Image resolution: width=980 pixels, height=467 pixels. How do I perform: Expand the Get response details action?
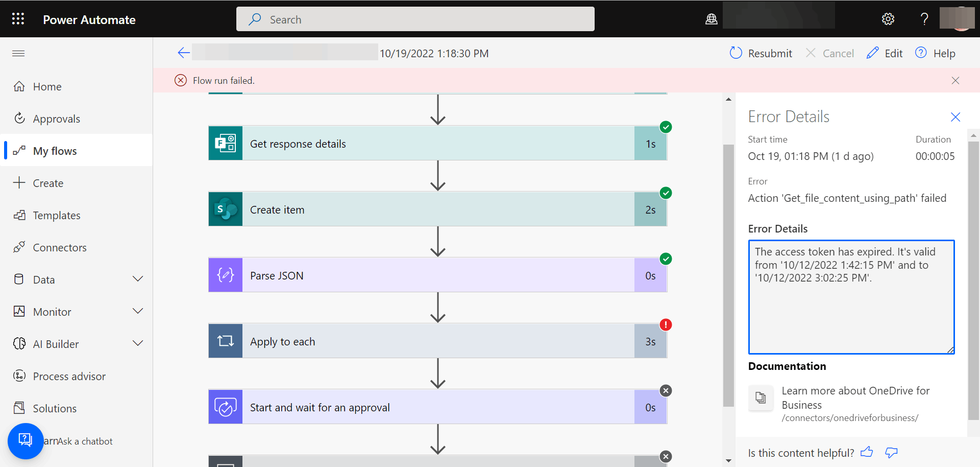[437, 144]
